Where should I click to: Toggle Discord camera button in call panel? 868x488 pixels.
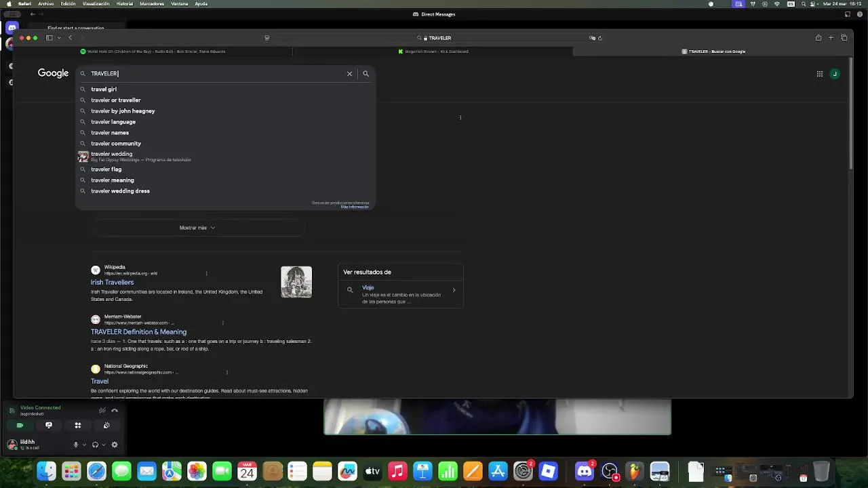20,426
